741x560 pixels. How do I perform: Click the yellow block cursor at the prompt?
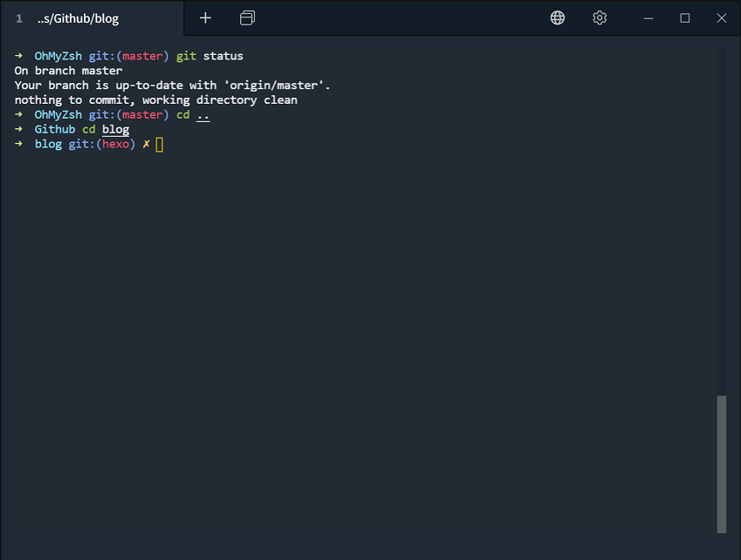point(159,145)
